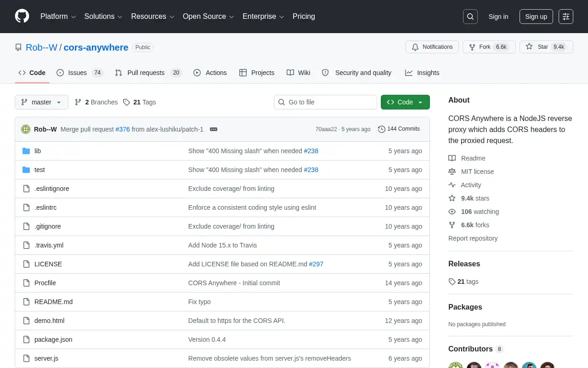588x368 pixels.
Task: Open the .travis.yml file
Action: pos(49,245)
